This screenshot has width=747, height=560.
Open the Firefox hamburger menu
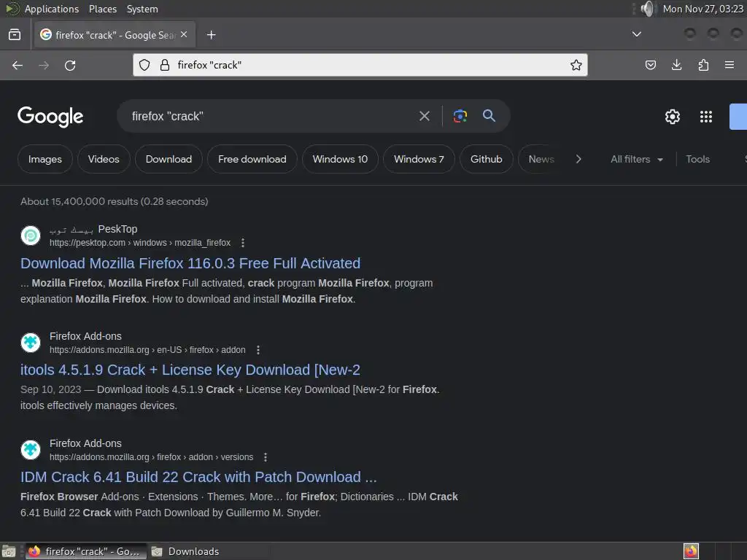click(x=729, y=65)
